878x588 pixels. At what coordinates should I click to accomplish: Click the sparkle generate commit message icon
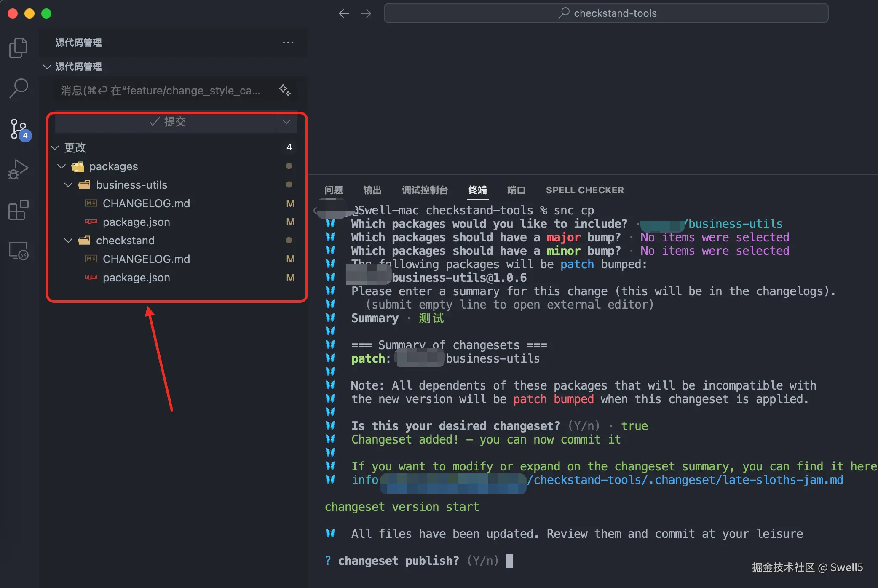point(285,90)
